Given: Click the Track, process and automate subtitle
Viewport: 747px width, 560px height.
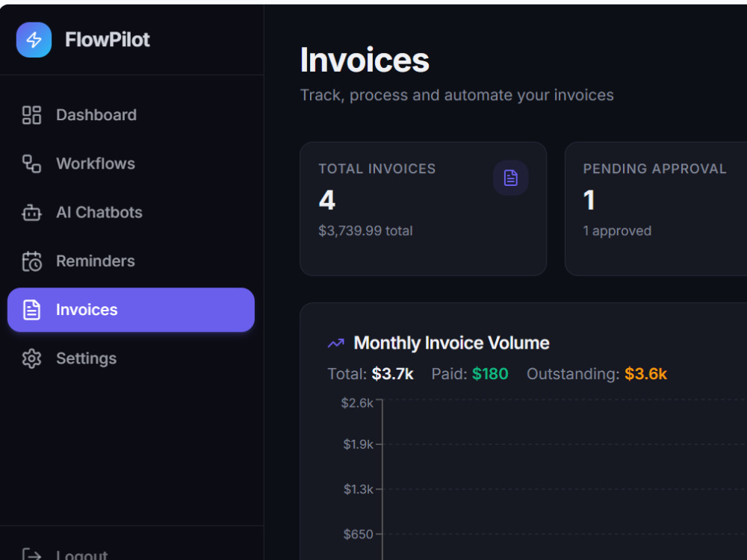Looking at the screenshot, I should point(457,96).
